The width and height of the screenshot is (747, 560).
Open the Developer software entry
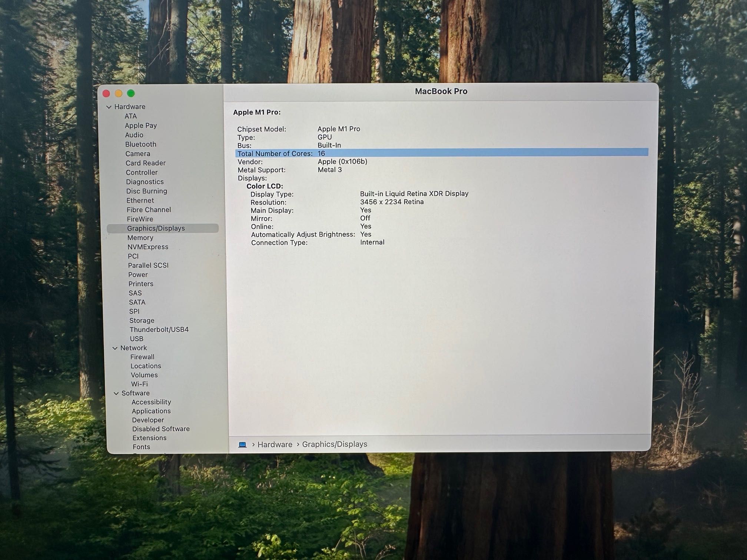click(x=148, y=420)
